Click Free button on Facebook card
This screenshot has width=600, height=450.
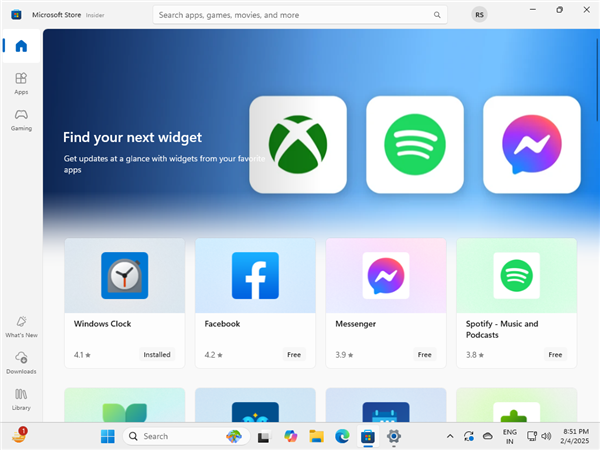(294, 355)
